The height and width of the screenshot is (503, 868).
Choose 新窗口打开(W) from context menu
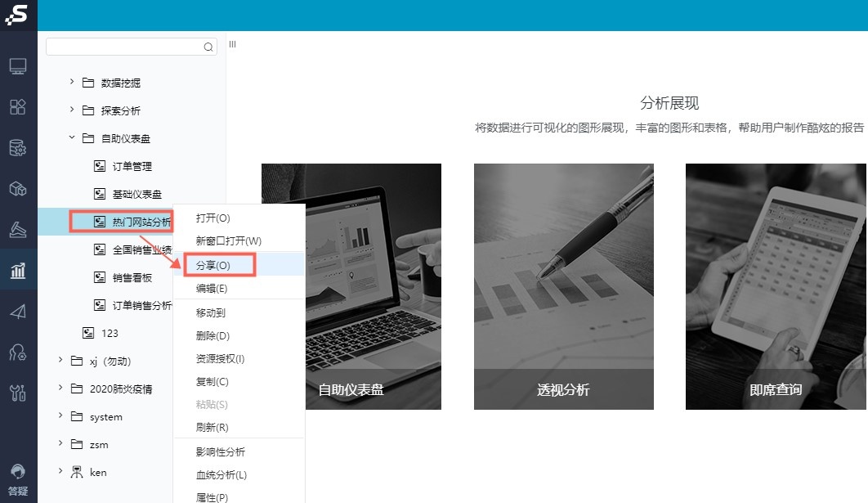pyautogui.click(x=239, y=241)
